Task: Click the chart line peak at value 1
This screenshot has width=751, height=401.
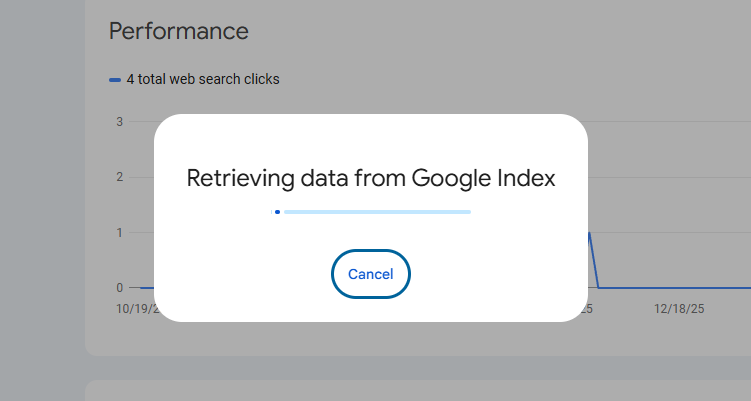Action: 590,234
